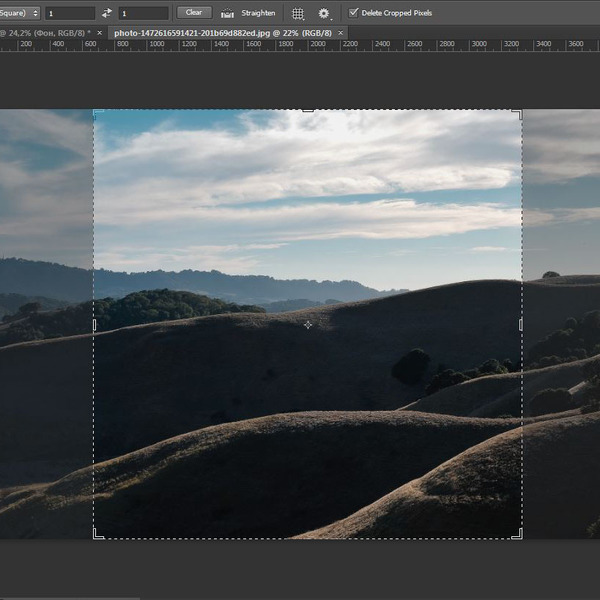Click the left-edge middle crop handle
Image resolution: width=600 pixels, height=600 pixels.
[x=94, y=325]
